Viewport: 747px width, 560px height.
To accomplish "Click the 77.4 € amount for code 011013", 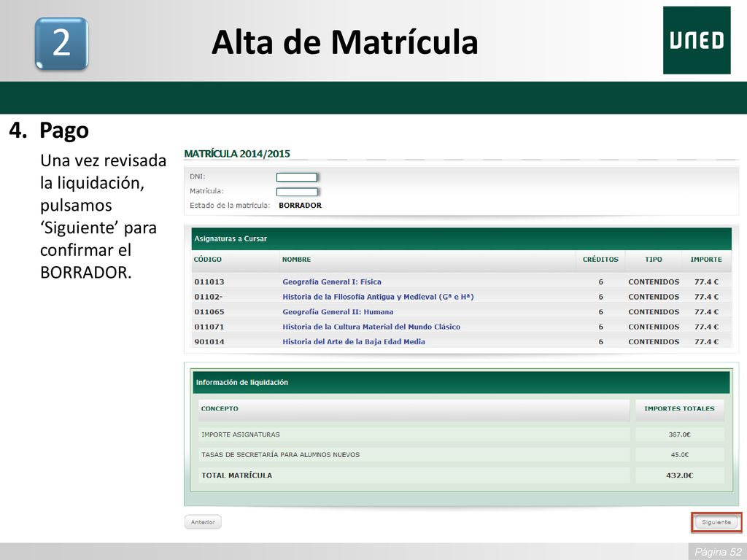I will point(706,282).
